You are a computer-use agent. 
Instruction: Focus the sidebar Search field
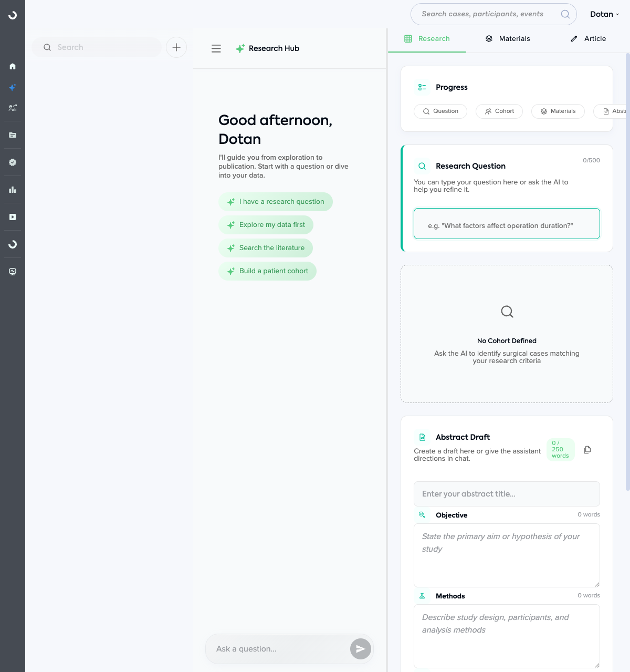coord(97,47)
